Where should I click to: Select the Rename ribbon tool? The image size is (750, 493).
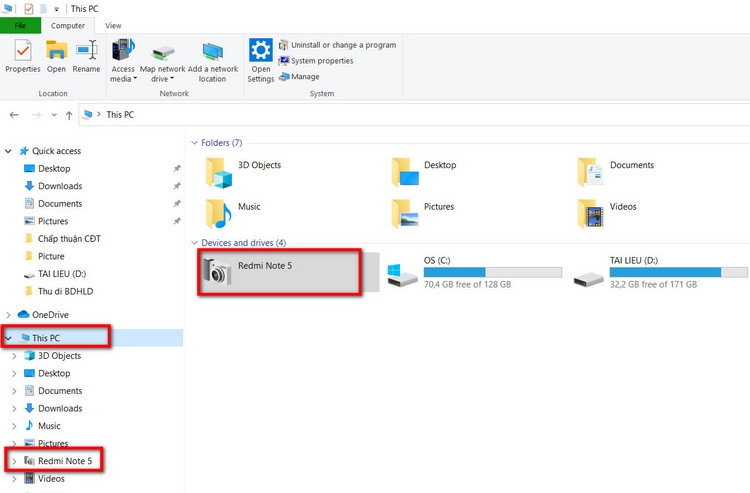(x=87, y=56)
